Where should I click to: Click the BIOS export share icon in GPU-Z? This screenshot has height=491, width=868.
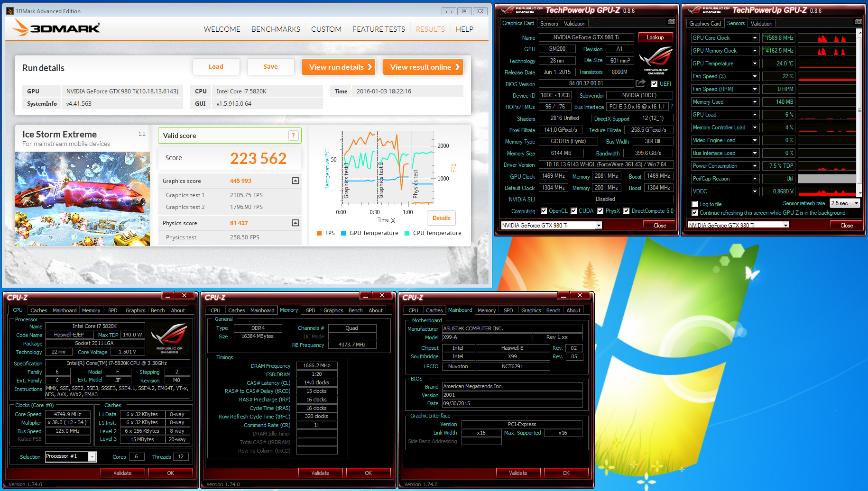pos(640,83)
